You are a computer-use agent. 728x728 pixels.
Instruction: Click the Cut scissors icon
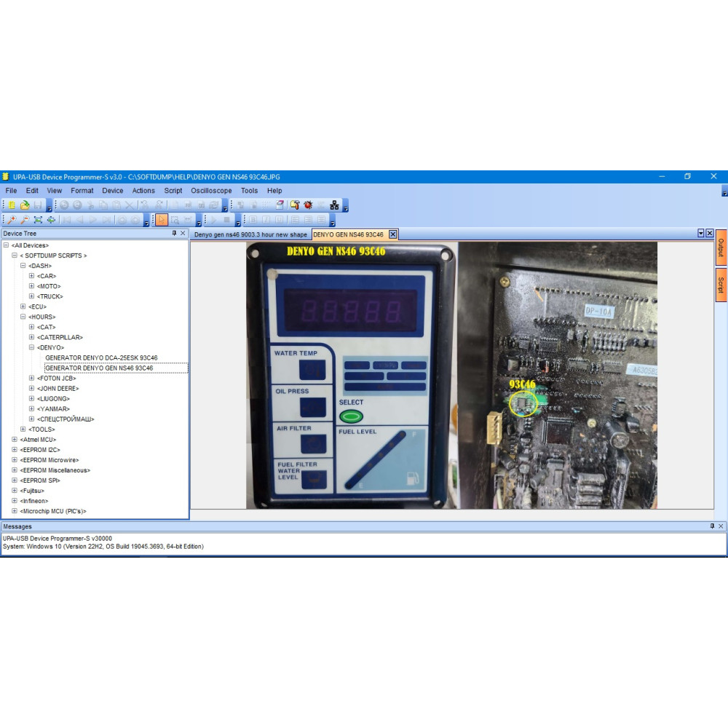click(x=90, y=205)
